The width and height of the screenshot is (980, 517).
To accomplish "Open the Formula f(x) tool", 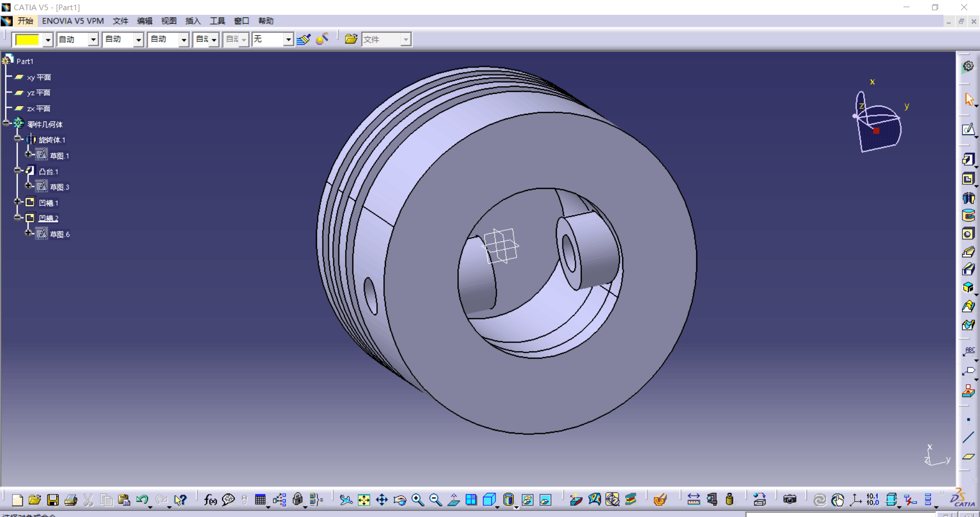I will 210,500.
